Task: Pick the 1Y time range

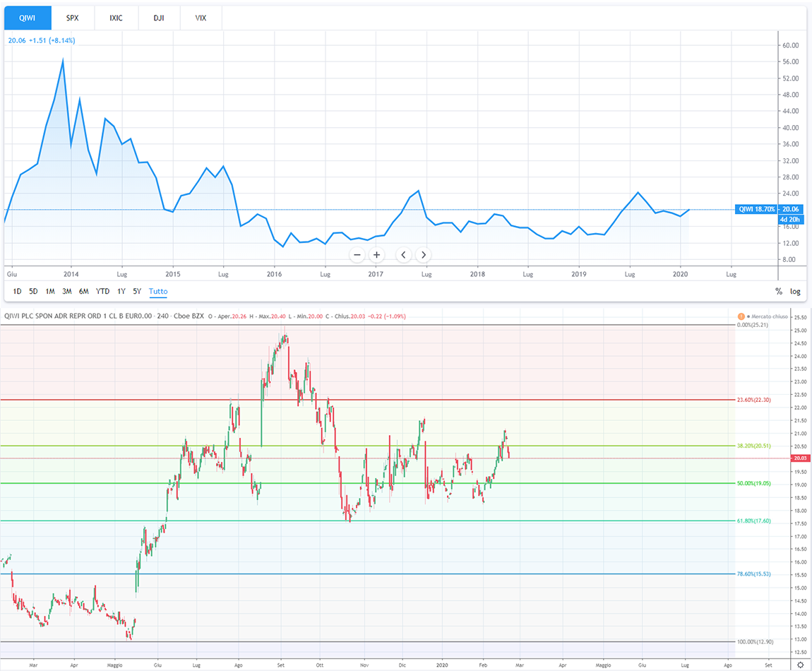Action: 121,291
